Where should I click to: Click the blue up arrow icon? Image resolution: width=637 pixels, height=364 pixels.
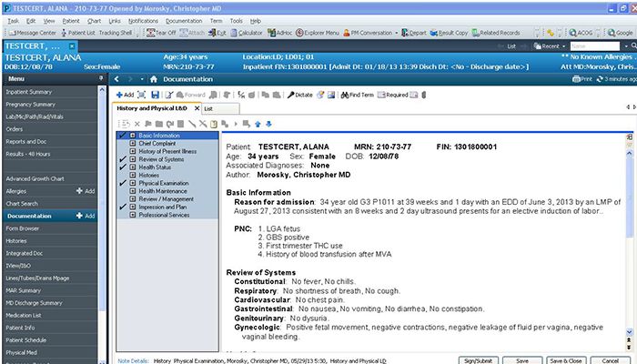tap(258, 123)
